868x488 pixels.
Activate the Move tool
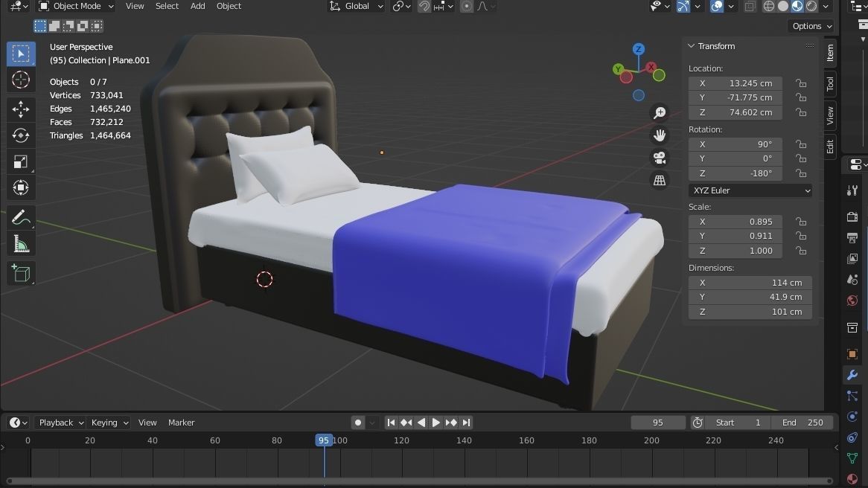pos(21,109)
